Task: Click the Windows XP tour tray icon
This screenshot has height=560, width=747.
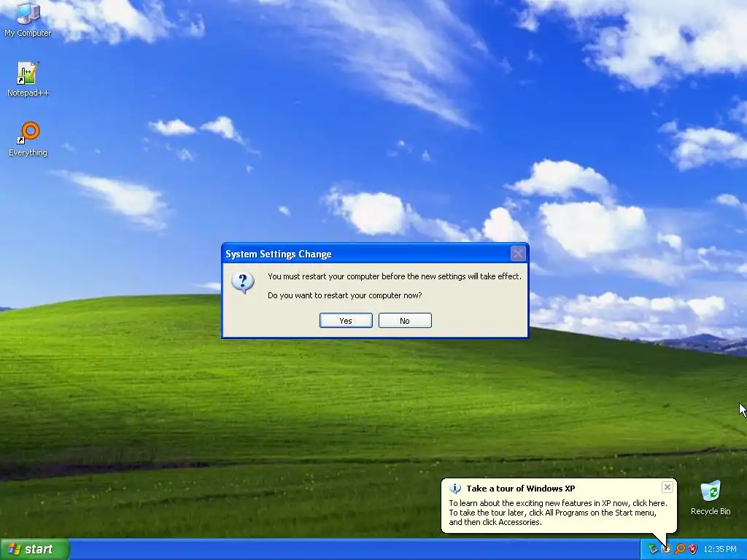Action: pyautogui.click(x=666, y=549)
